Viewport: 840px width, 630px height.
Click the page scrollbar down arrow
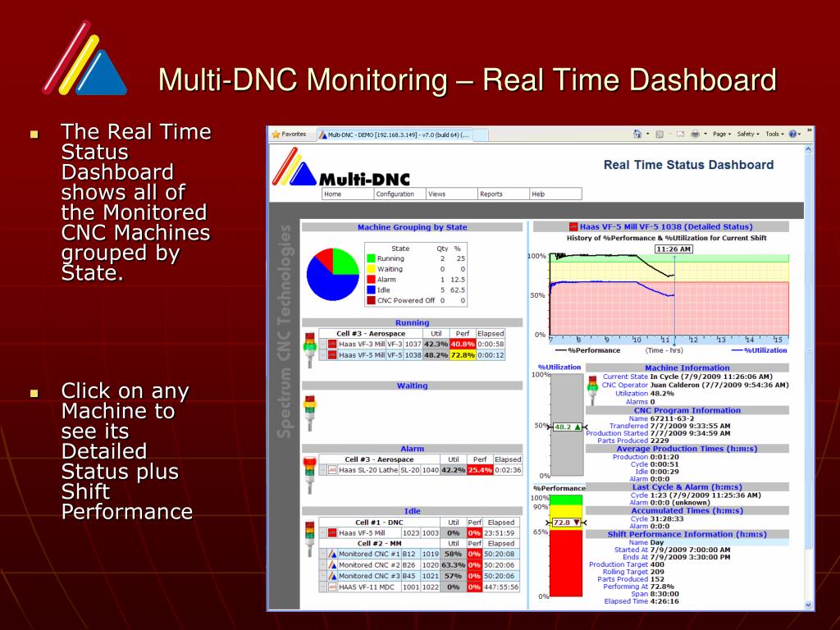[x=808, y=605]
